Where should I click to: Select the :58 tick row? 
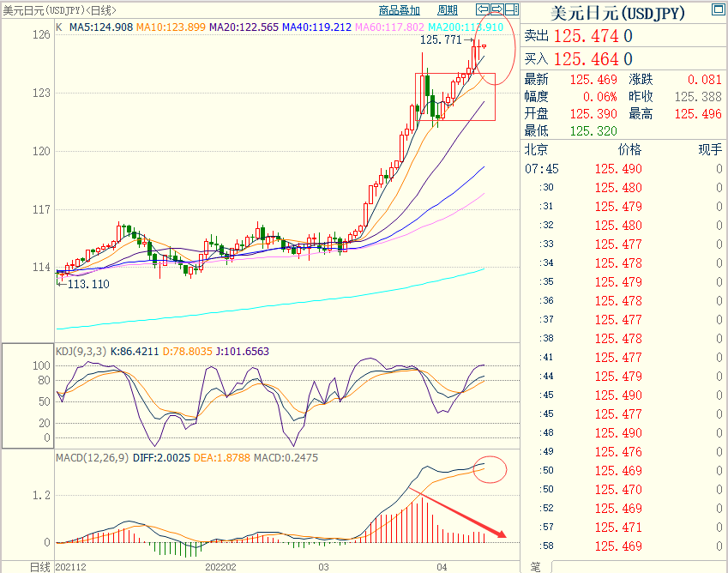[x=623, y=546]
